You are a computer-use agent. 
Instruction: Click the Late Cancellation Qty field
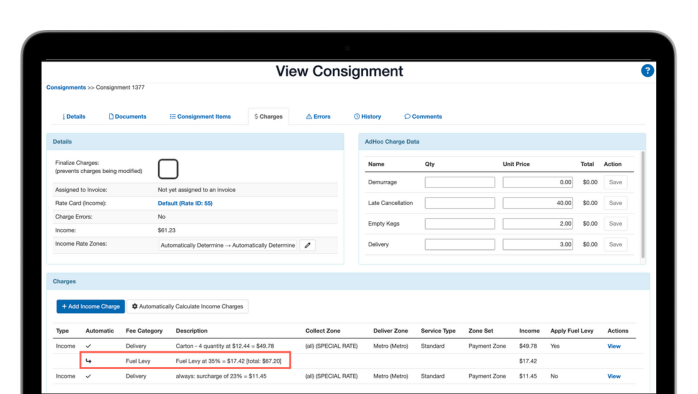tap(460, 203)
